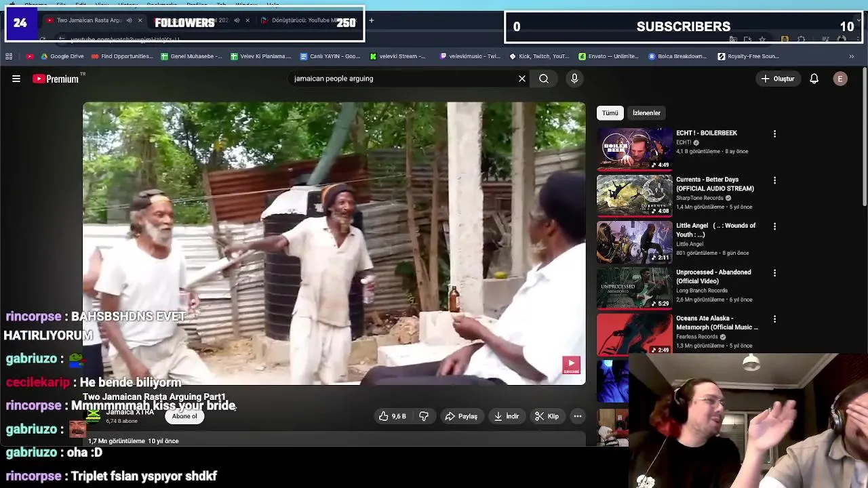Open the SharpTone Records channel link
This screenshot has width=868, height=488.
coord(699,198)
